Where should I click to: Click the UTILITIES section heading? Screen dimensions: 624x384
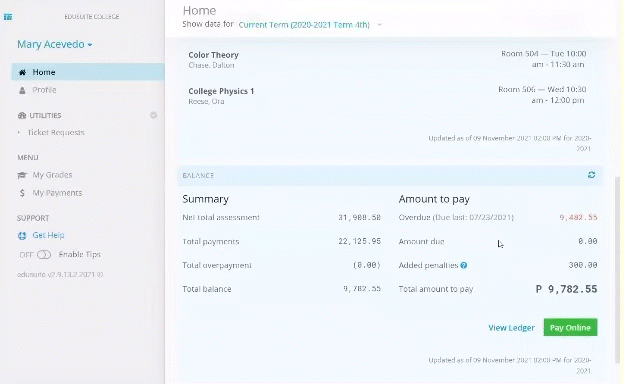click(x=45, y=115)
